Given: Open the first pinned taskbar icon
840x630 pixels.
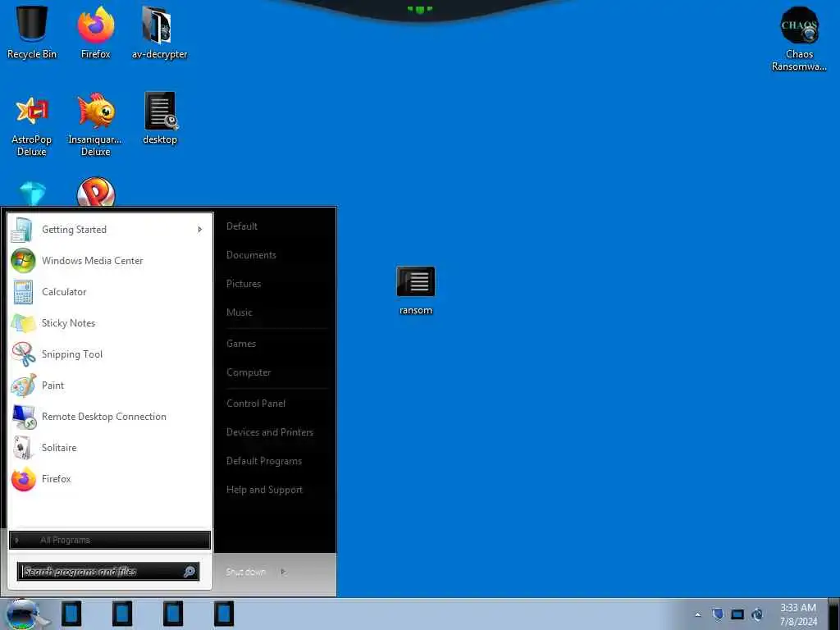Looking at the screenshot, I should tap(71, 614).
